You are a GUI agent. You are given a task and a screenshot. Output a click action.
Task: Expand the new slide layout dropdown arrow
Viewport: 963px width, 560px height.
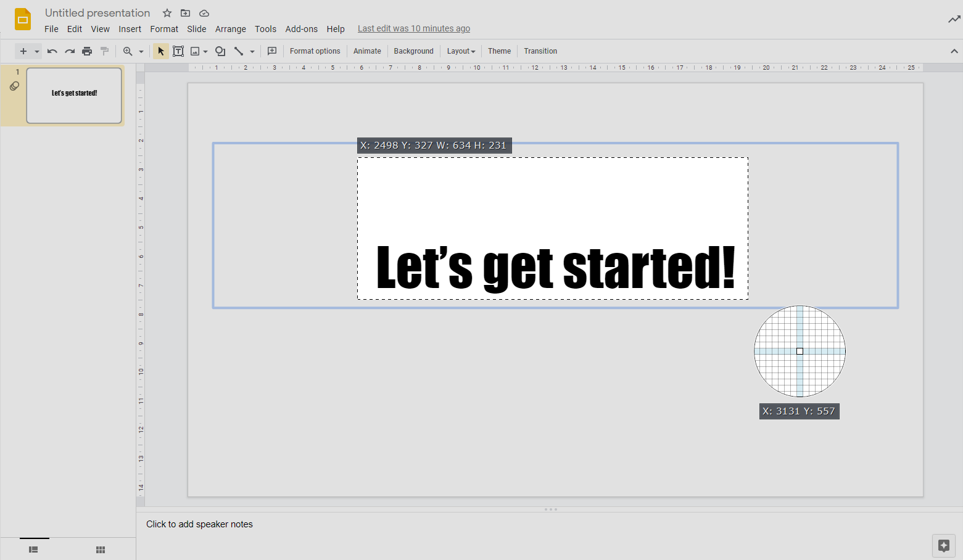pyautogui.click(x=37, y=51)
